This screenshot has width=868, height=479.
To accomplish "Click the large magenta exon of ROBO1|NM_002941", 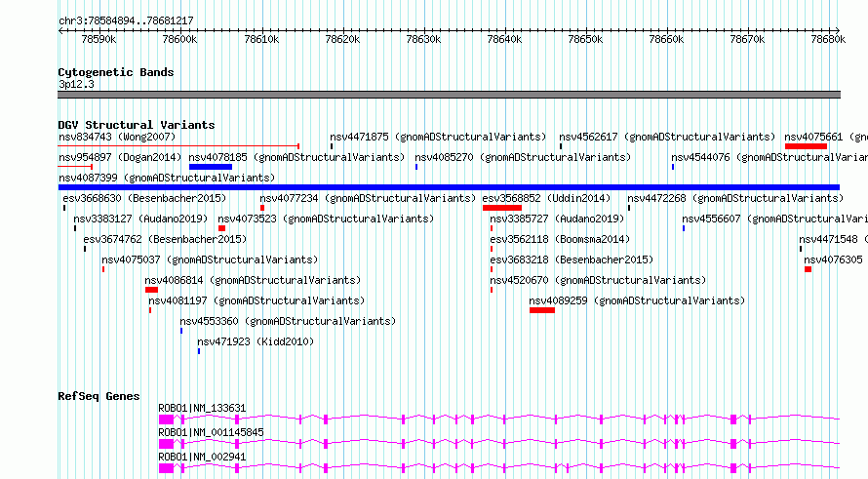I will tap(166, 468).
